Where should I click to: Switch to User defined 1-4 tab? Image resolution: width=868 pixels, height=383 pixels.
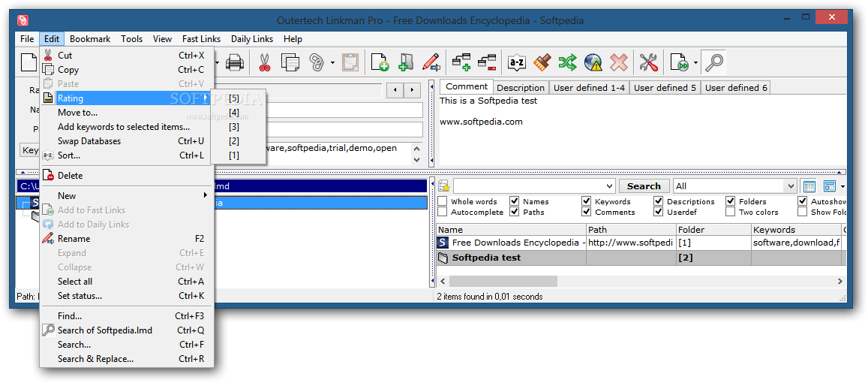[x=589, y=88]
